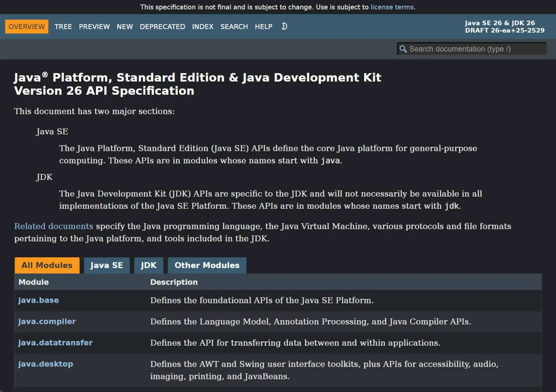Click the 'JDK' definition term
Viewport: 556px width, 392px height.
[44, 177]
